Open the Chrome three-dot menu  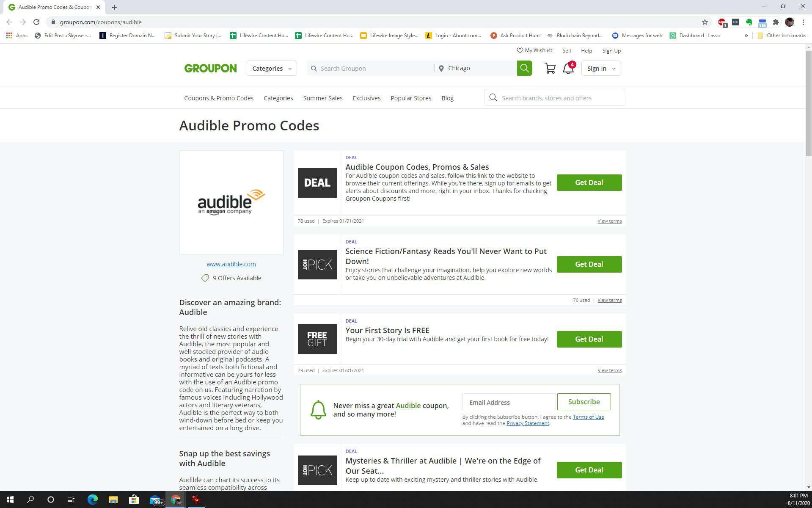coord(803,22)
